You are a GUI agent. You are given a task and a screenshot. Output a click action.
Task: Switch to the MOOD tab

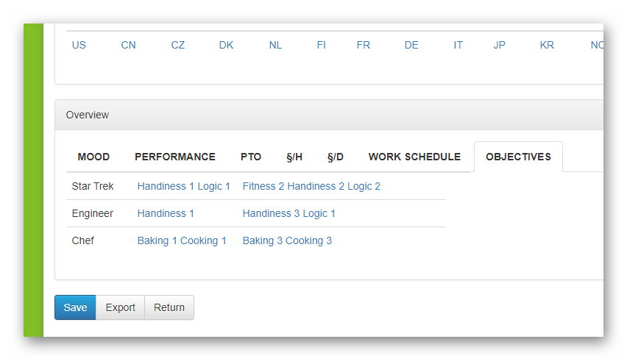(93, 157)
